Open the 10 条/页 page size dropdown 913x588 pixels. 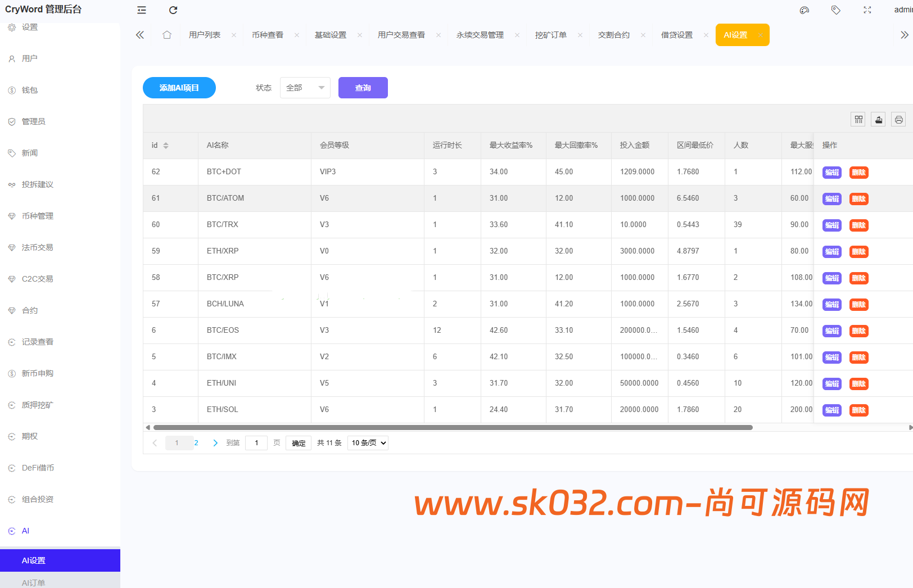pyautogui.click(x=368, y=443)
